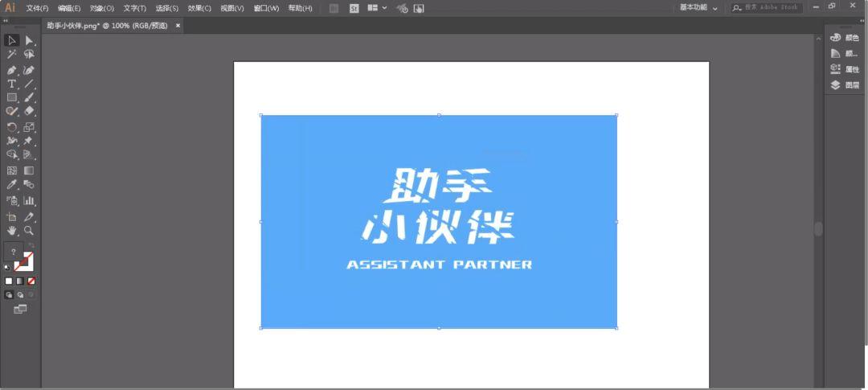Set paint mode to Color
Viewport: 868px width, 390px height.
(9, 281)
